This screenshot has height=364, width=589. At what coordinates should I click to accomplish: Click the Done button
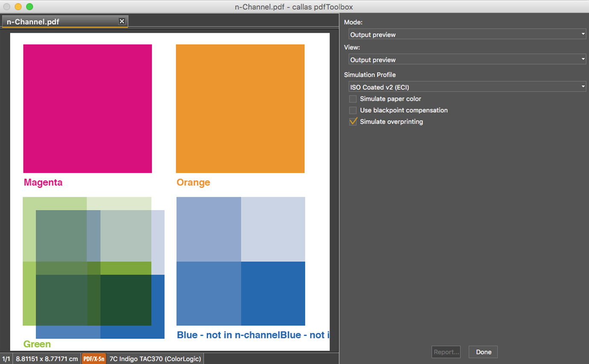(x=484, y=352)
